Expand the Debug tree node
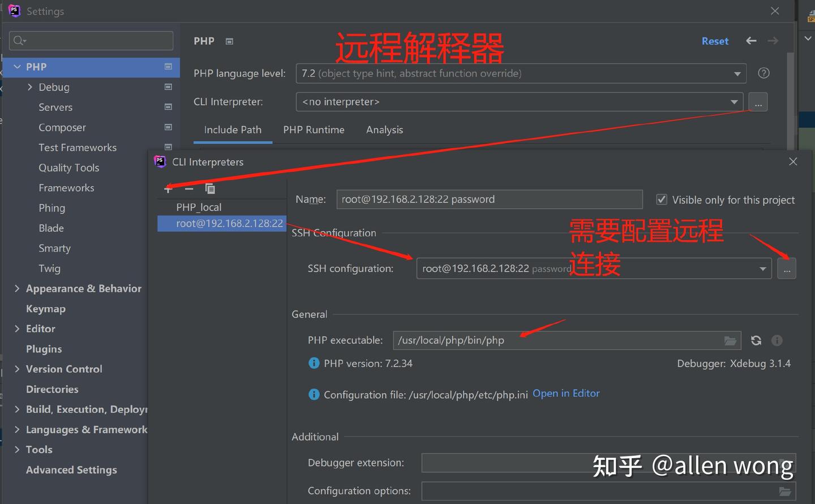The width and height of the screenshot is (815, 504). tap(30, 87)
